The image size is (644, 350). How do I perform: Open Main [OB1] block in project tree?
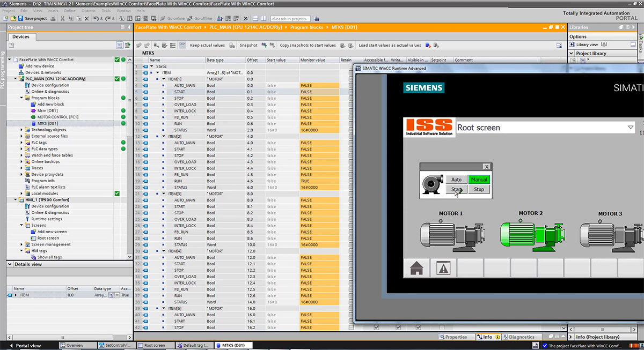tap(47, 111)
